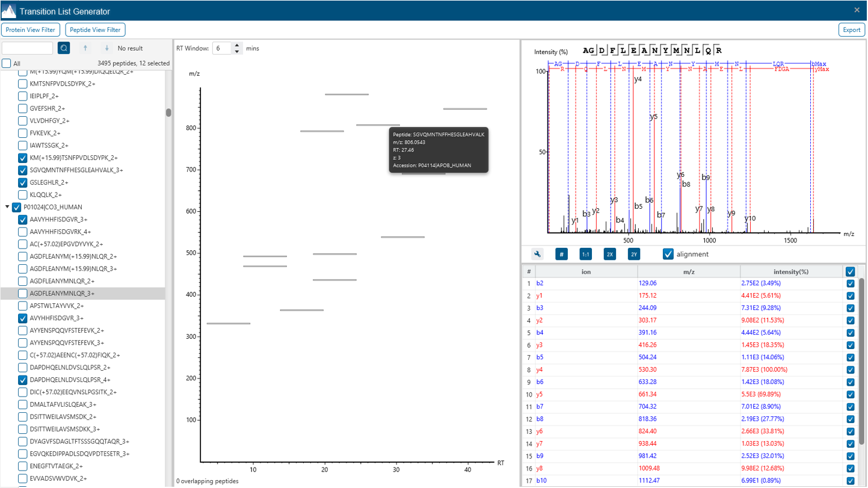This screenshot has height=488, width=868.
Task: Decrease the RT Window value
Action: (237, 51)
